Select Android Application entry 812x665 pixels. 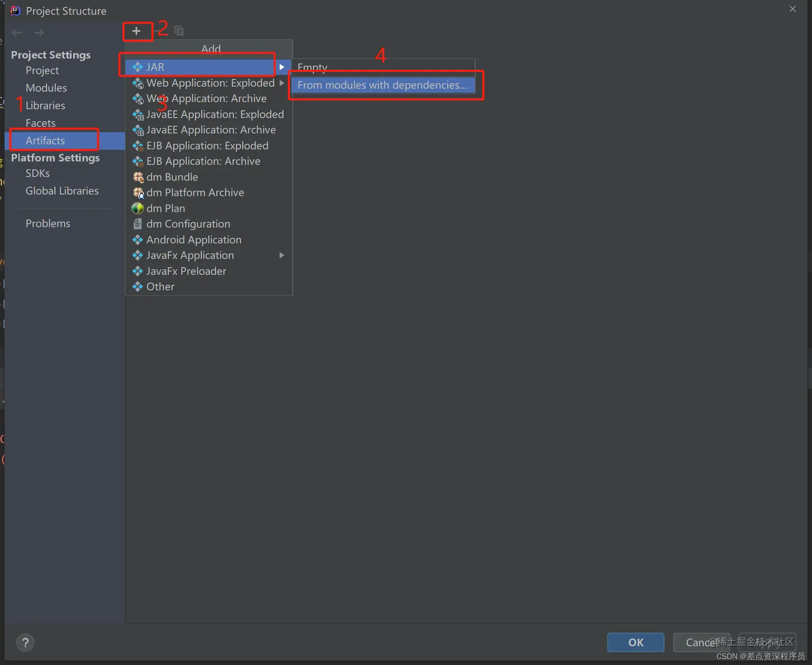coord(209,240)
